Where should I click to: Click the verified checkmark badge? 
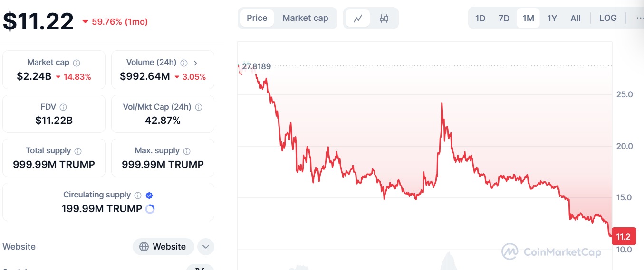coord(149,195)
